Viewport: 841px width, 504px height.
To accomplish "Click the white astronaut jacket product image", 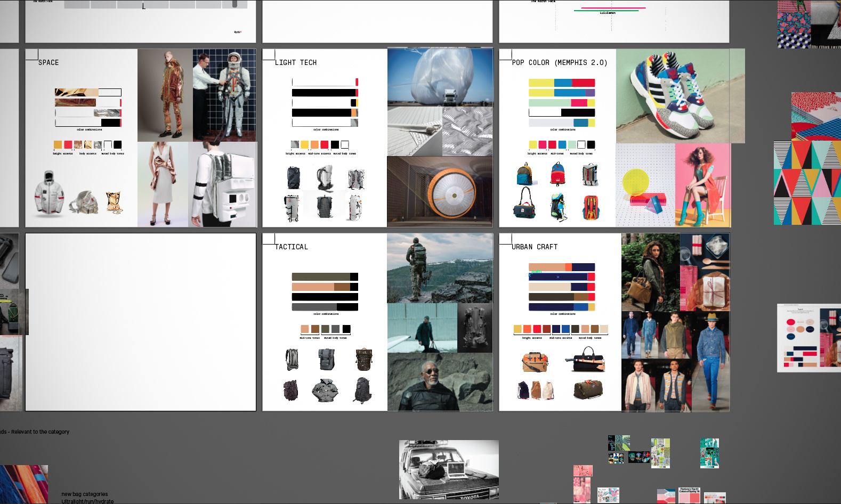I will [x=49, y=194].
